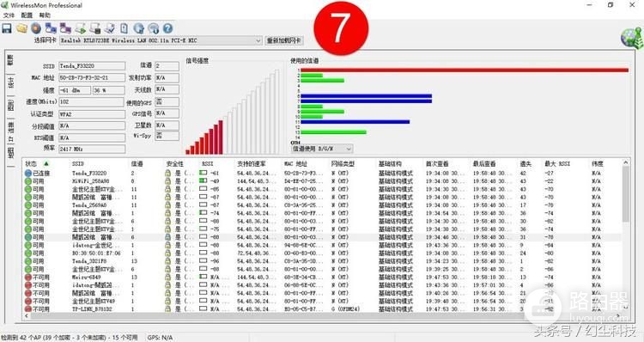The height and width of the screenshot is (342, 644).
Task: Select the XiWiFi_258A98 network row
Action: point(322,180)
